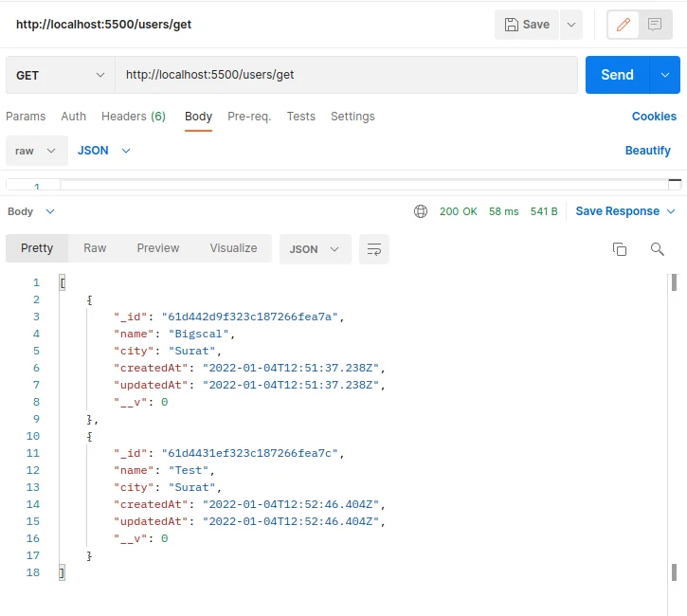
Task: Open the GET method dropdown
Action: tap(61, 75)
